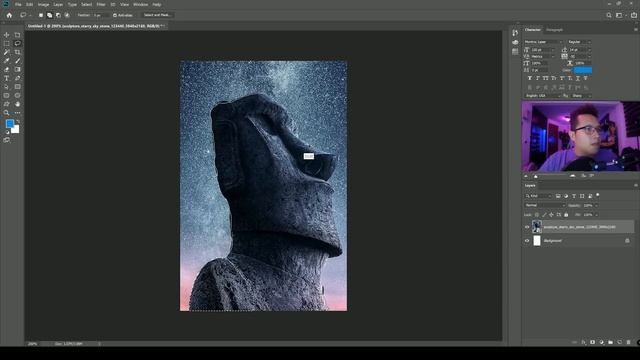
Task: Select the Magic Wand tool
Action: click(x=7, y=52)
